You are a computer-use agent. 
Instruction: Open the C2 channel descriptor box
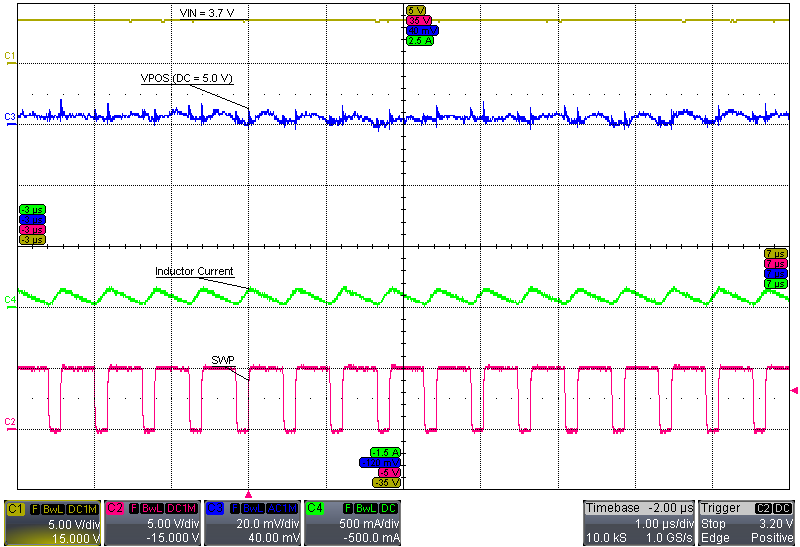[x=152, y=523]
